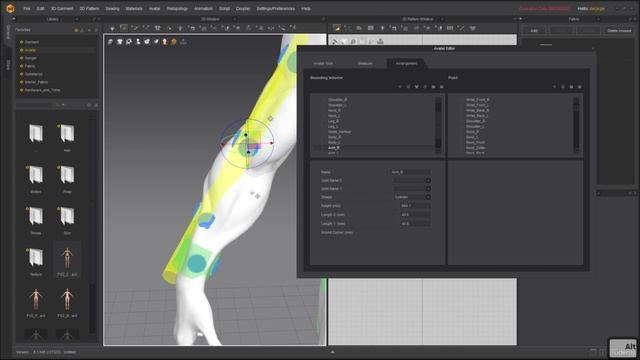Click the last save icon above the Point list
The height and width of the screenshot is (360, 640).
(x=580, y=87)
